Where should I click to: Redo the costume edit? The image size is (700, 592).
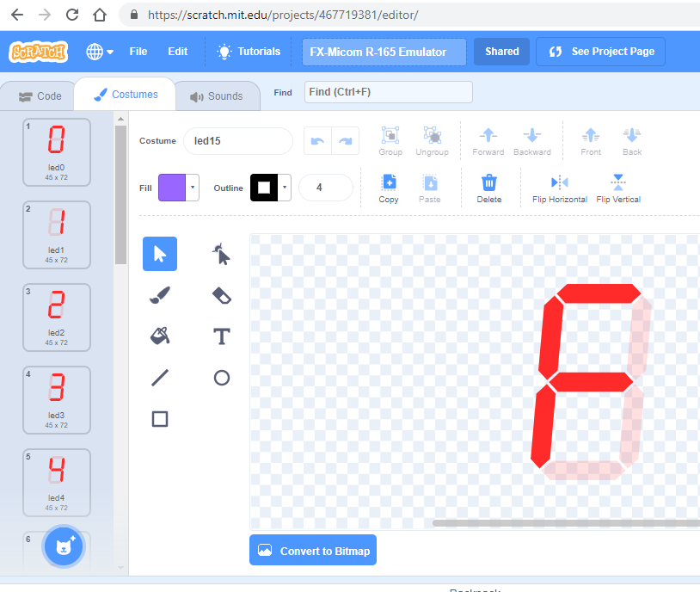coord(345,141)
